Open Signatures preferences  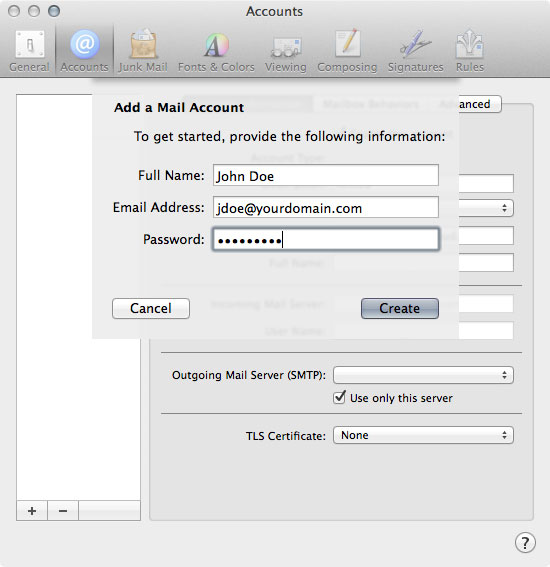pyautogui.click(x=415, y=51)
